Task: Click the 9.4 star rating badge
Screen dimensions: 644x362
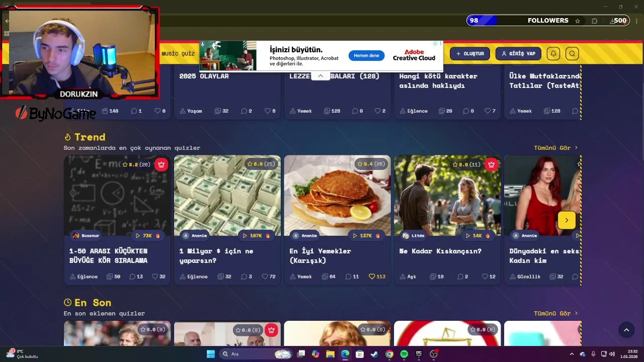Action: point(371,164)
